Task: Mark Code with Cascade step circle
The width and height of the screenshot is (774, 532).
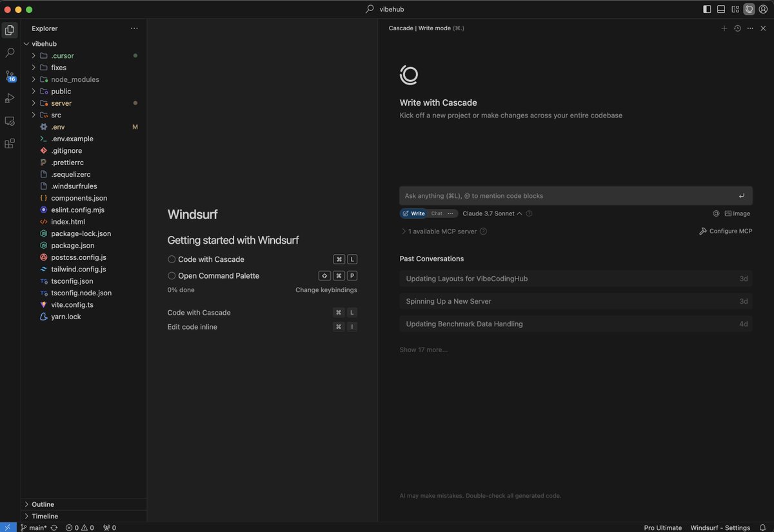Action: [172, 259]
